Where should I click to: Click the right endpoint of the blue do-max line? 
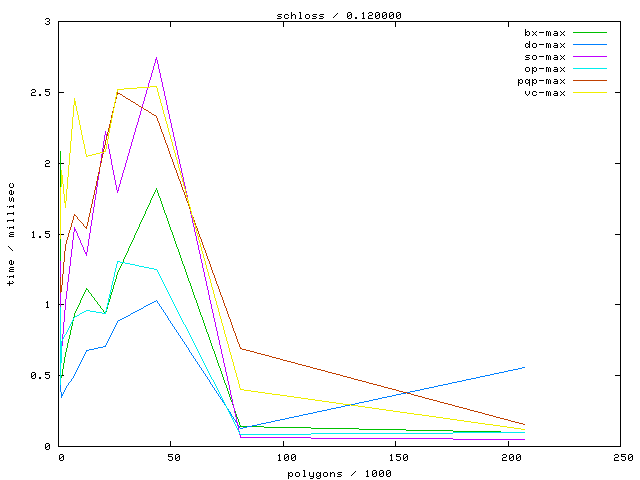coord(524,367)
